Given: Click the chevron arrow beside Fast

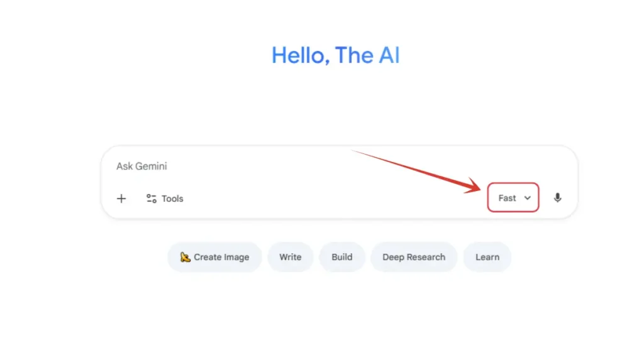Looking at the screenshot, I should point(528,198).
